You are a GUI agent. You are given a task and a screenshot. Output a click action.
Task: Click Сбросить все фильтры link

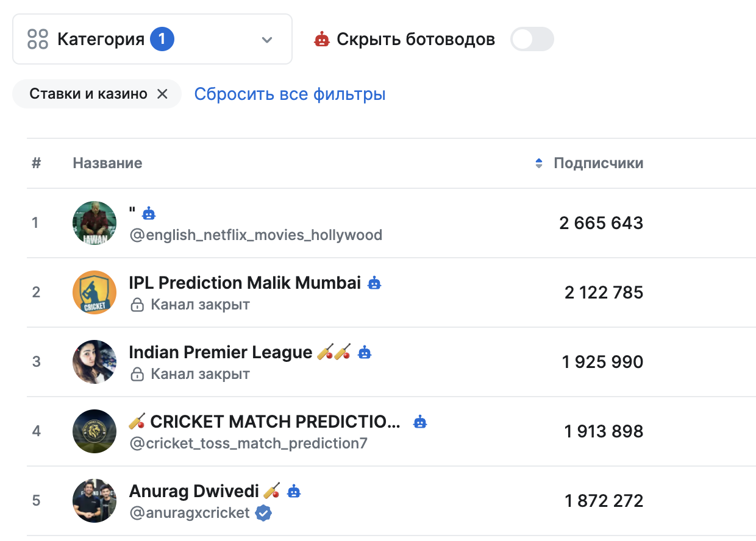point(290,94)
